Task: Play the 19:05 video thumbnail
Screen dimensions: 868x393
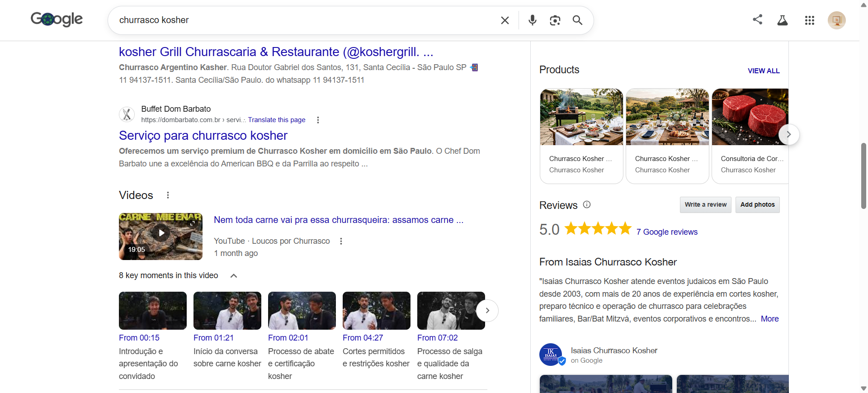Action: tap(160, 237)
